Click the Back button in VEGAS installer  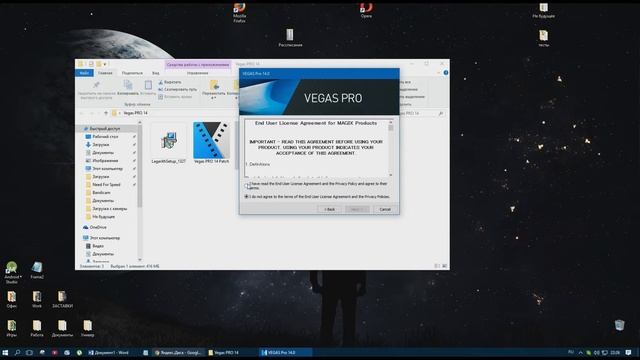tap(329, 209)
